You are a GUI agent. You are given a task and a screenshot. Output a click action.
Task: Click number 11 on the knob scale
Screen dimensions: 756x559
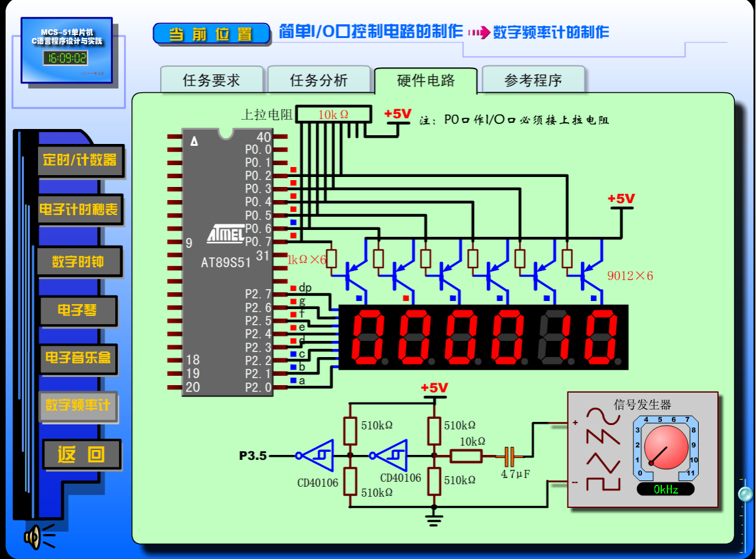pyautogui.click(x=690, y=474)
